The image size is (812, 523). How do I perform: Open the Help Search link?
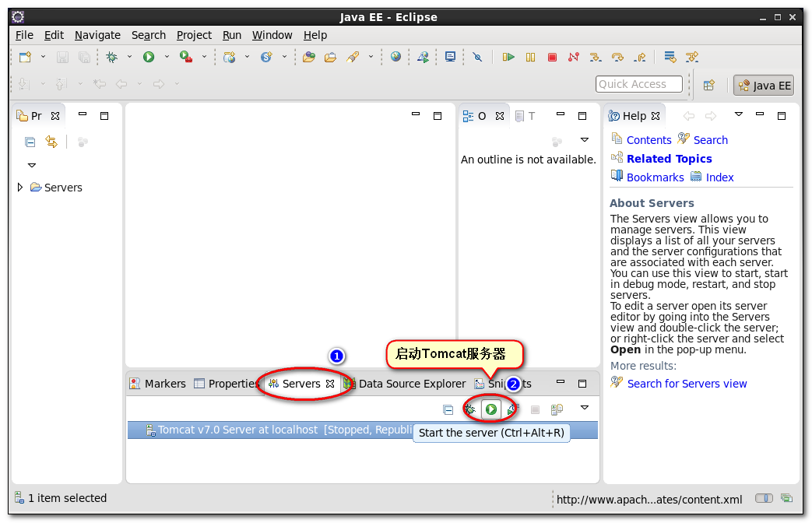[x=711, y=140]
